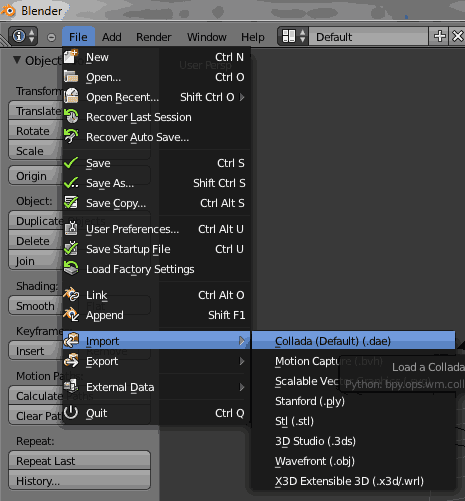Click the Load Factory Settings icon
465x501 pixels.
tap(71, 268)
